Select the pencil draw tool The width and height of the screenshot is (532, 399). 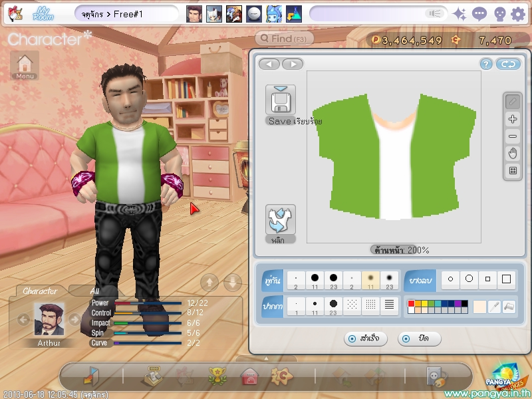pyautogui.click(x=512, y=102)
